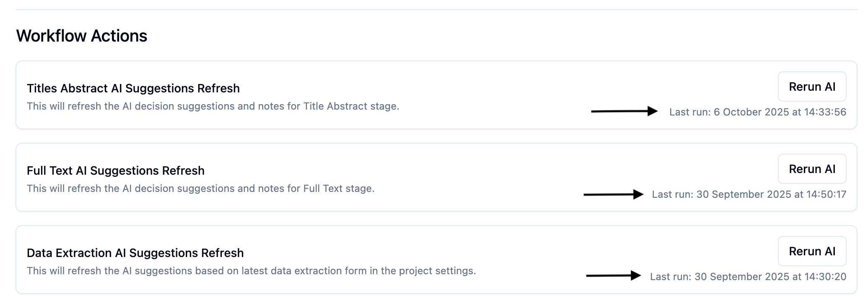Click the arrow pointing to 6 October timestamp
The image size is (868, 299).
point(624,111)
